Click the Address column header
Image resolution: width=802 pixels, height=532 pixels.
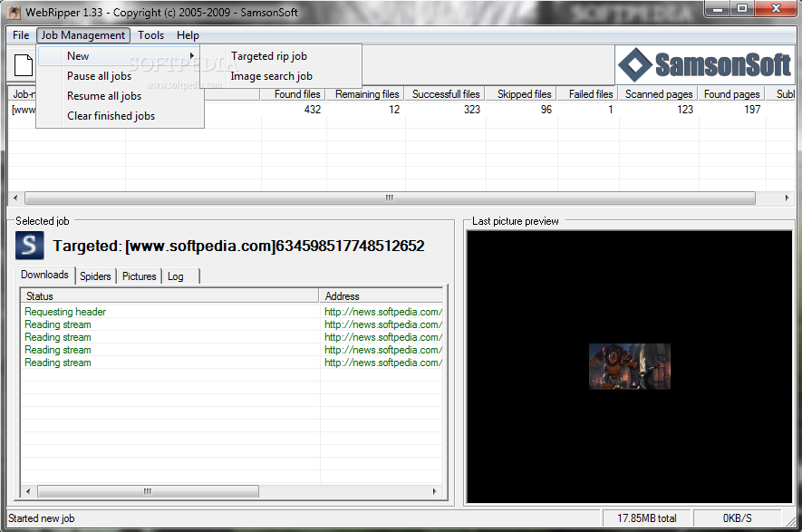[x=381, y=296]
